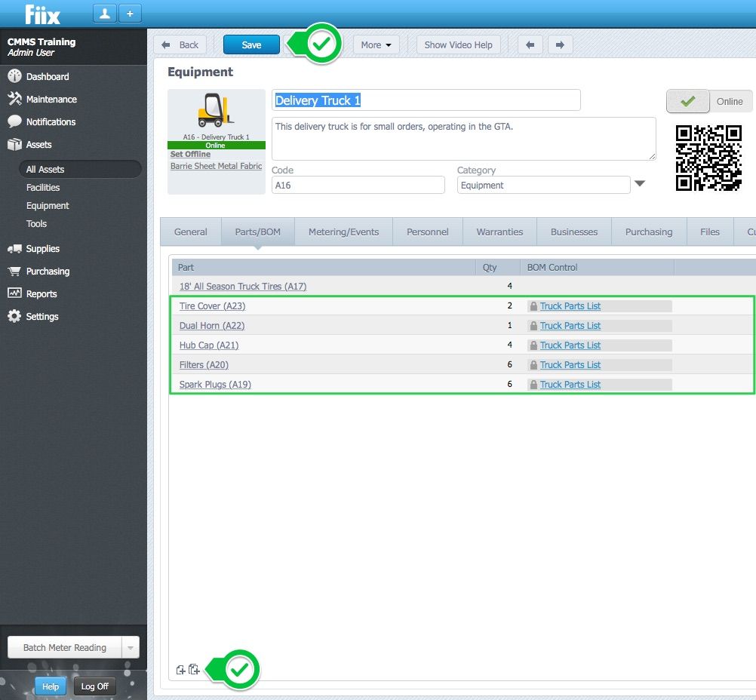Go to next record with right arrow
The image size is (756, 700).
(560, 45)
